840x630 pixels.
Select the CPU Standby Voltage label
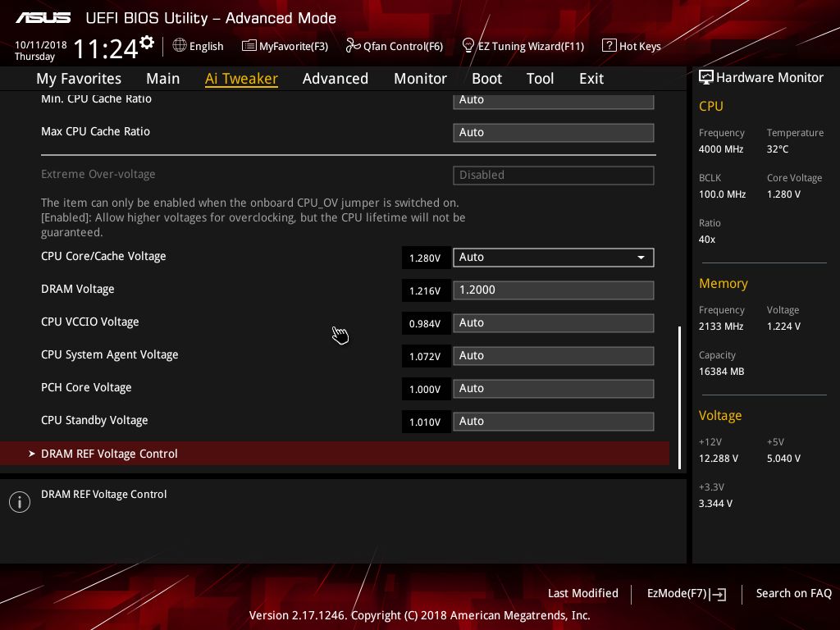click(94, 421)
